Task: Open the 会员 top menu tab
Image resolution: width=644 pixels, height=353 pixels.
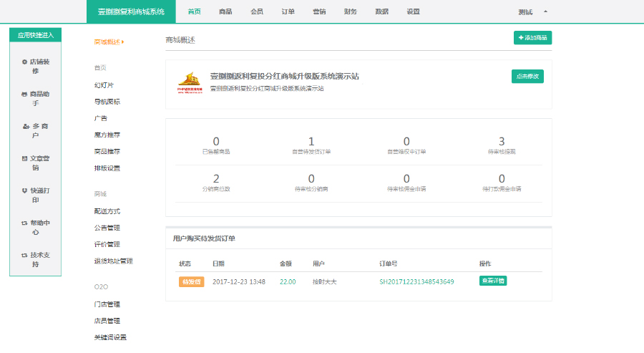Action: point(257,11)
